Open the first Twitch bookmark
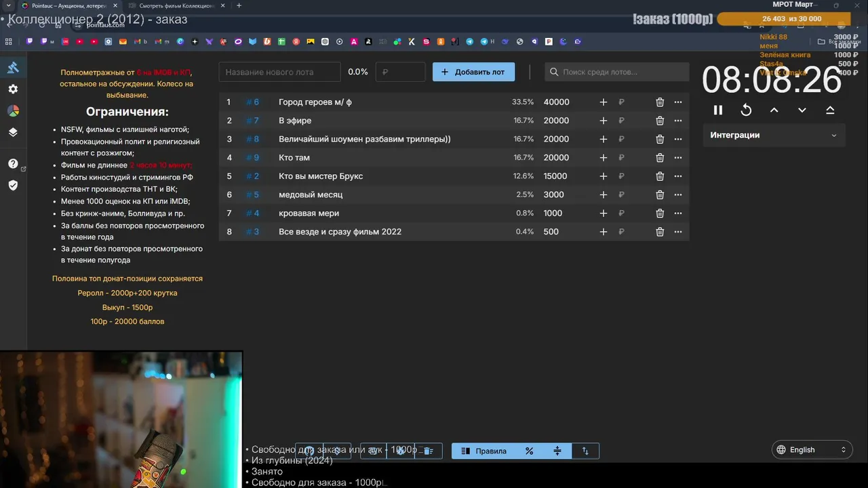Screen dimensions: 868x488 click(x=31, y=41)
